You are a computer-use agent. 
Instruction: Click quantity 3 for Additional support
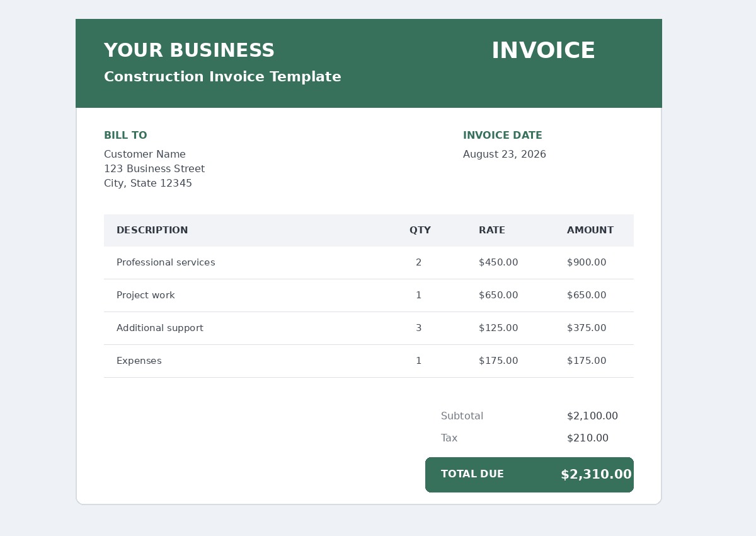[x=419, y=328]
